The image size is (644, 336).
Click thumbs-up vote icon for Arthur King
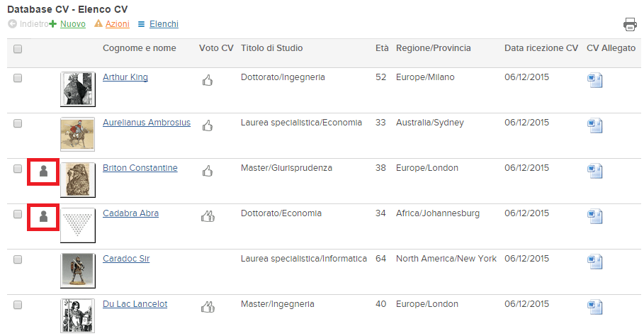coord(208,80)
